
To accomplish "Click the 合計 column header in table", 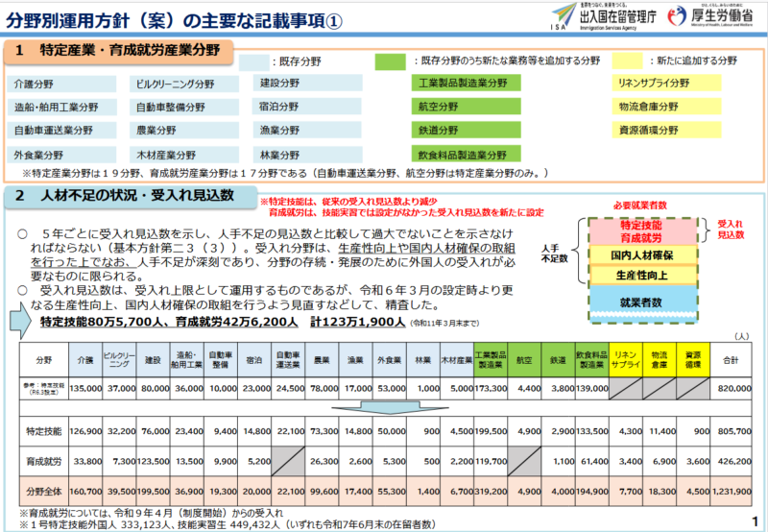I will [x=729, y=359].
